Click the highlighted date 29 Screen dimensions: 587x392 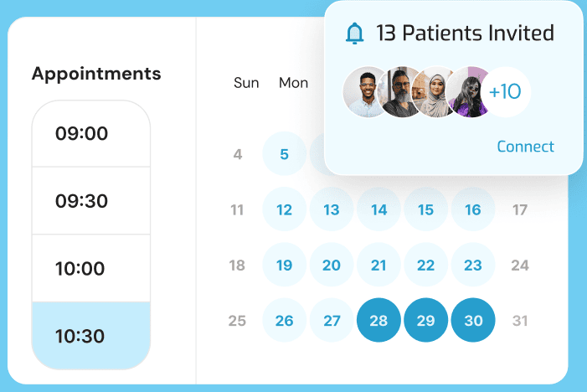(x=425, y=321)
